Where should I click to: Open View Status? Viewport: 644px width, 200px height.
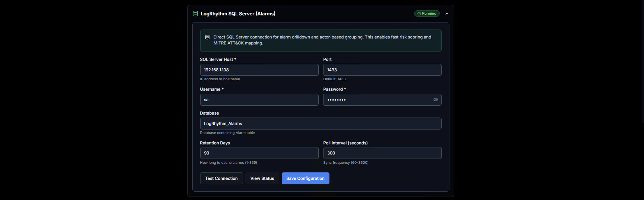coord(262,179)
